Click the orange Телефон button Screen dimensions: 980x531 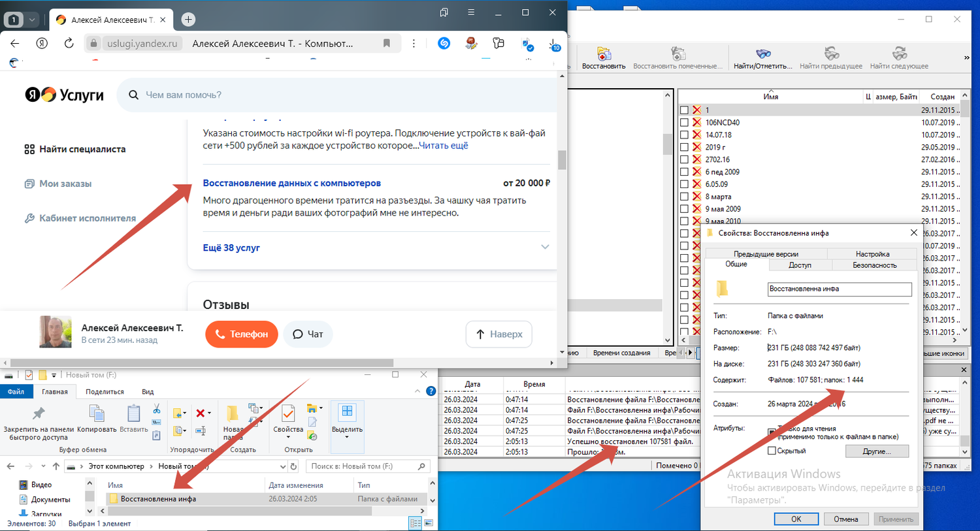(x=242, y=334)
